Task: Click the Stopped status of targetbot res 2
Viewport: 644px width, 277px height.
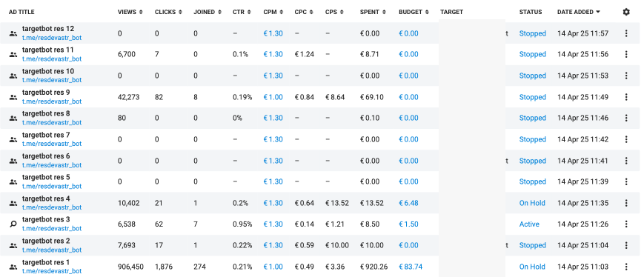Action: coord(533,245)
